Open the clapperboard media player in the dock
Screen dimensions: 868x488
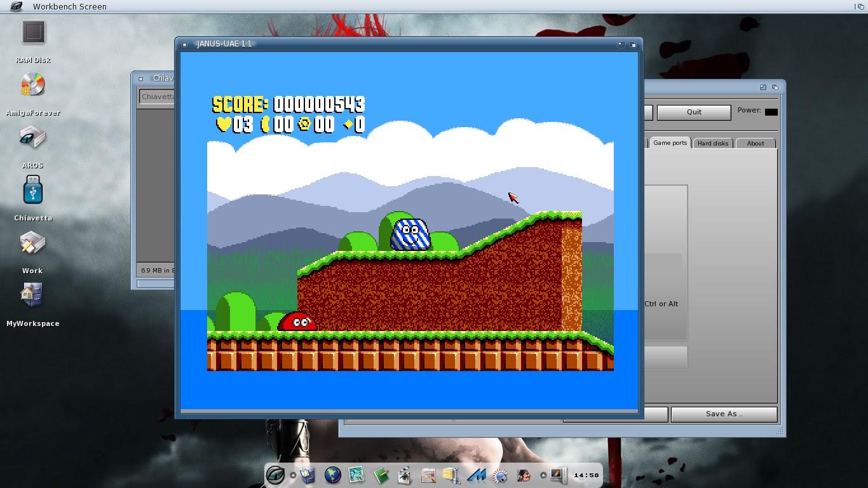point(404,475)
